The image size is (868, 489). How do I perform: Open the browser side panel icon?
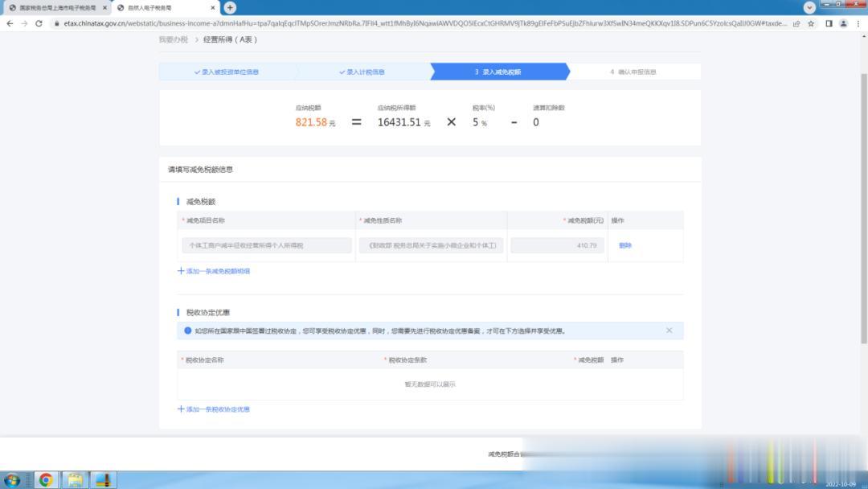pyautogui.click(x=829, y=23)
